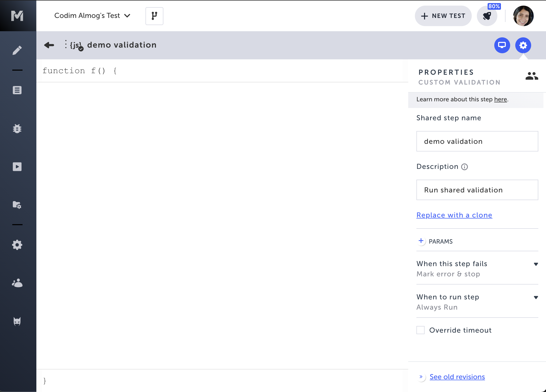Screen dimensions: 546x392
Task: Click inside the code editor area
Action: pyautogui.click(x=222, y=226)
